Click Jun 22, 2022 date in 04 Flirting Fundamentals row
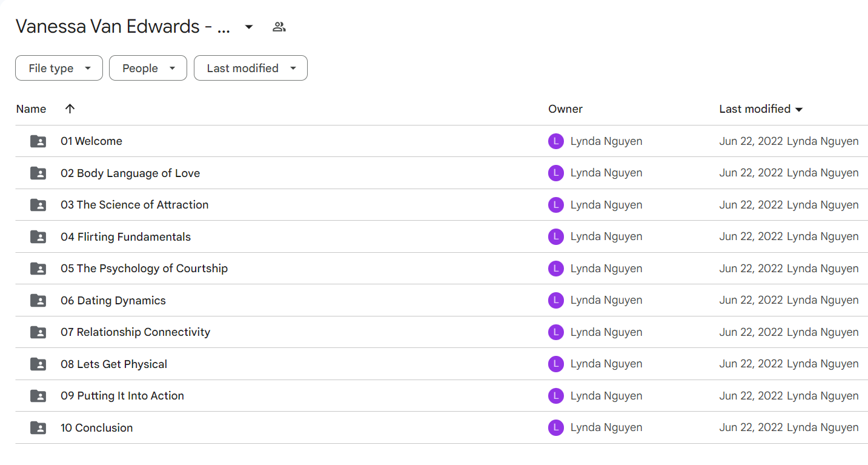 (751, 237)
